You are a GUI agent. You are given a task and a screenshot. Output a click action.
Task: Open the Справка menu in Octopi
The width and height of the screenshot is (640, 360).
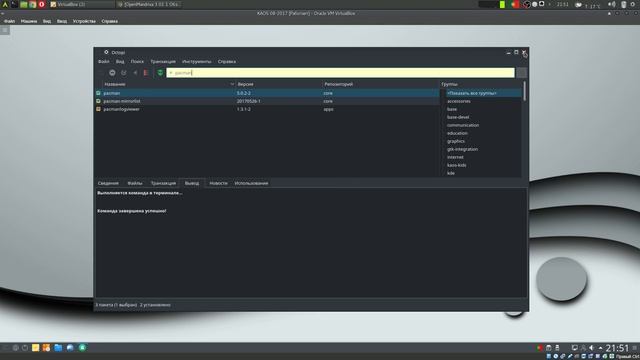227,62
